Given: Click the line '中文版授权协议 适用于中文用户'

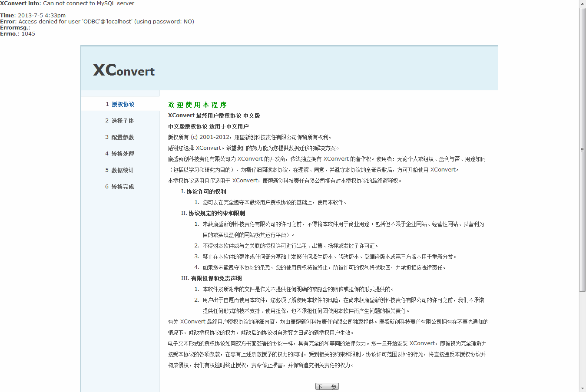Looking at the screenshot, I should (209, 126).
